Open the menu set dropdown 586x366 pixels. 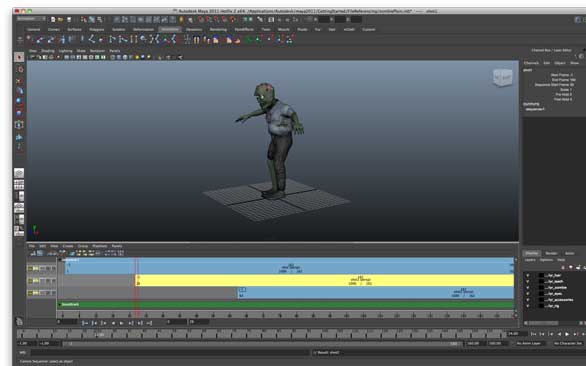(31, 19)
